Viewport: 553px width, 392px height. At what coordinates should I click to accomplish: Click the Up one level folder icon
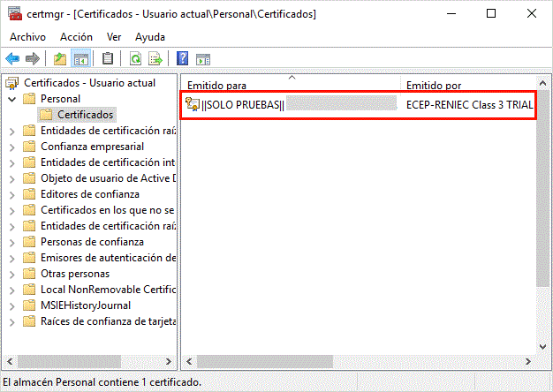[x=59, y=59]
